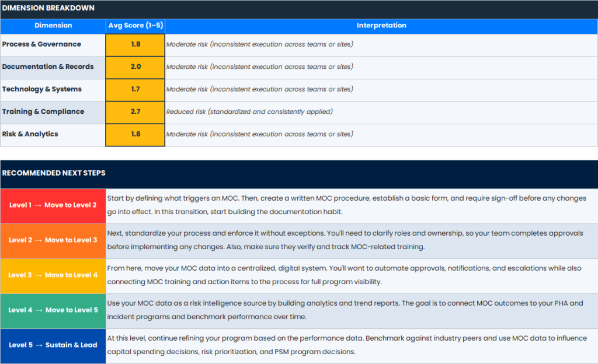Click the Technology & Systems score 1.7
Screen dimensions: 598x364
point(135,90)
